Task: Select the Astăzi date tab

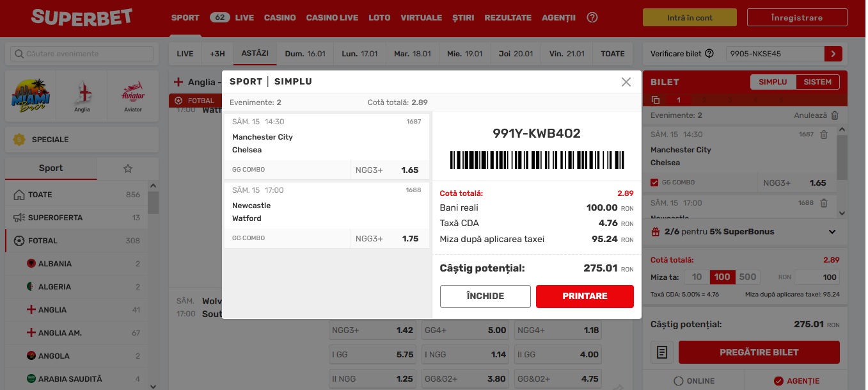Action: pos(255,54)
